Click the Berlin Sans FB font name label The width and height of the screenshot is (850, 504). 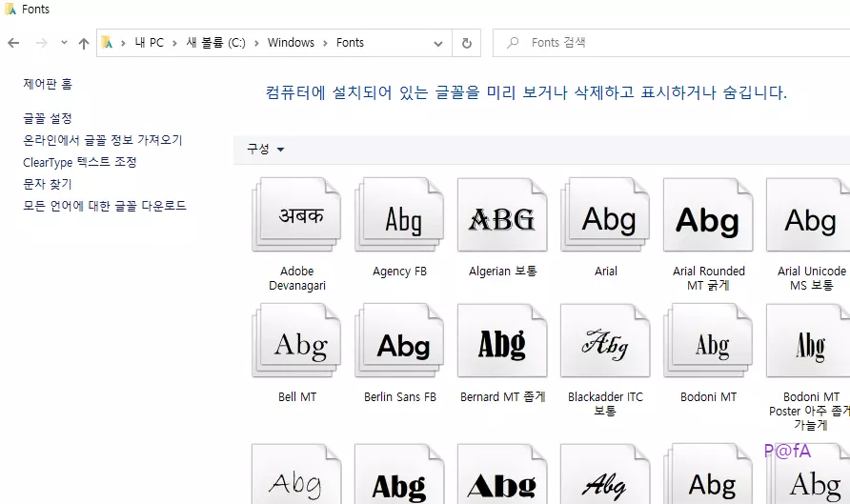click(x=400, y=396)
